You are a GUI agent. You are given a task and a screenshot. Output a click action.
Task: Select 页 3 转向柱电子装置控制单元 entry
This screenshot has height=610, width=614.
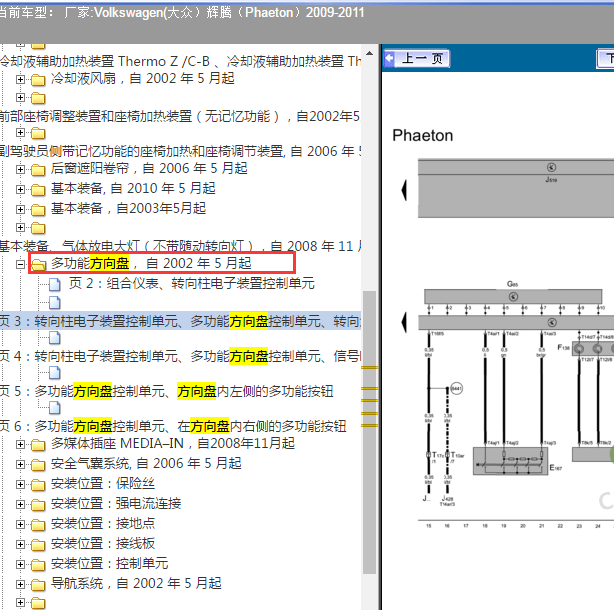(181, 321)
